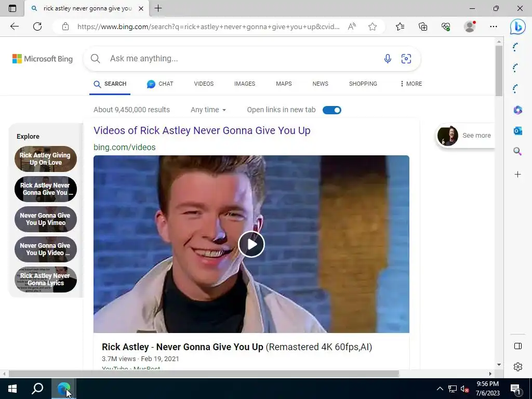532x399 pixels.
Task: Switch to the IMAGES tab
Action: click(x=245, y=84)
